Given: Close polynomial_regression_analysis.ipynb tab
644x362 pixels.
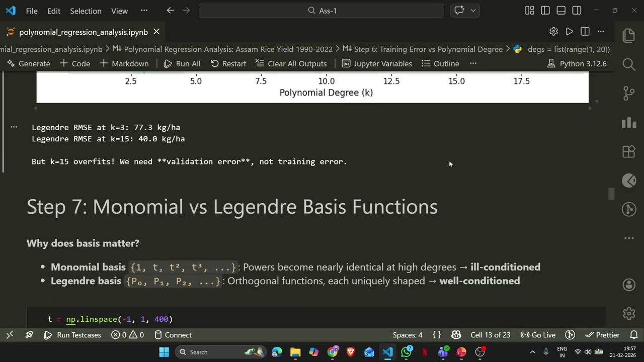Looking at the screenshot, I should point(156,32).
